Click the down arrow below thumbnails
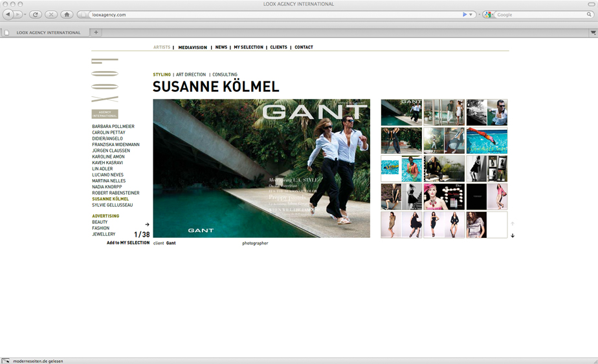This screenshot has height=364, width=598. pos(513,235)
